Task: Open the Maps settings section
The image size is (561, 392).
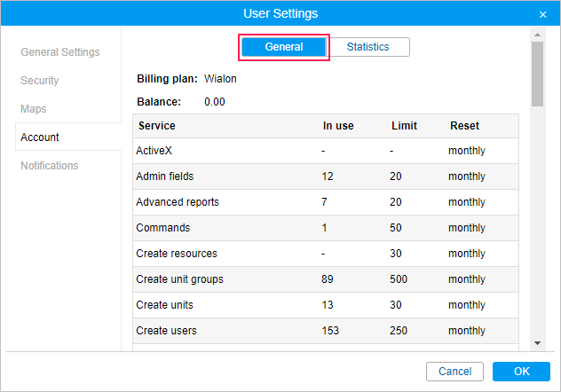Action: click(34, 109)
